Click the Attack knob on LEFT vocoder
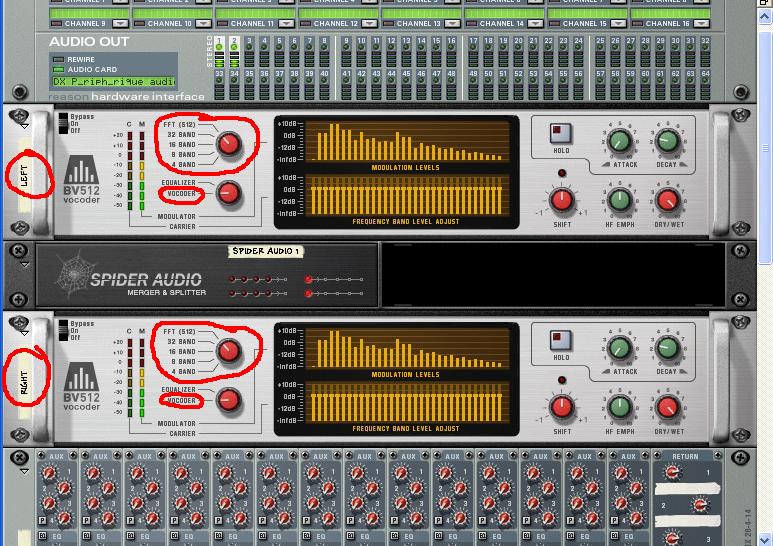Image resolution: width=773 pixels, height=546 pixels. click(620, 141)
